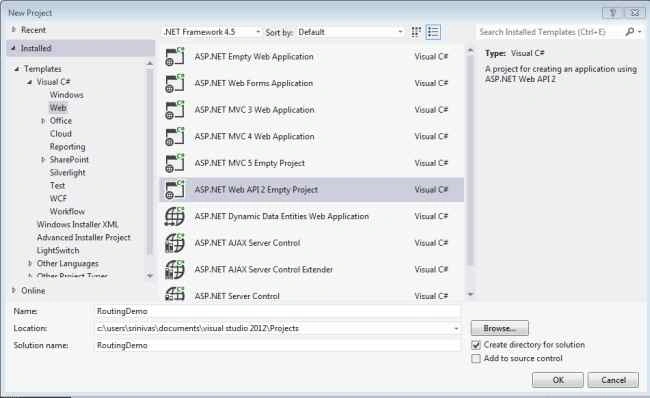The width and height of the screenshot is (650, 398).
Task: Select the Test template category
Action: [x=58, y=185]
